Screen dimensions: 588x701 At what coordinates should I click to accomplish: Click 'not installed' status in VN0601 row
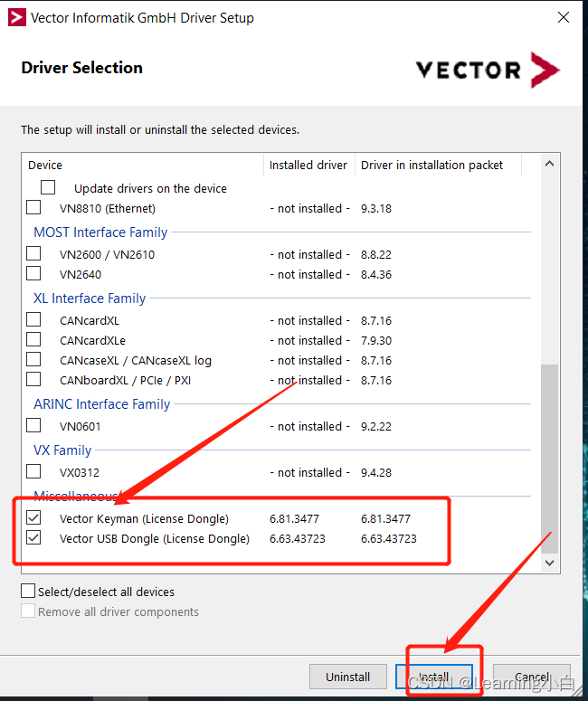(x=309, y=427)
